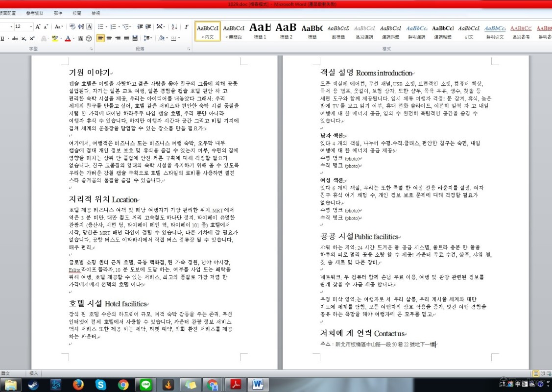Click the Clear Formatting icon
This screenshot has height=392, width=552.
click(x=72, y=26)
